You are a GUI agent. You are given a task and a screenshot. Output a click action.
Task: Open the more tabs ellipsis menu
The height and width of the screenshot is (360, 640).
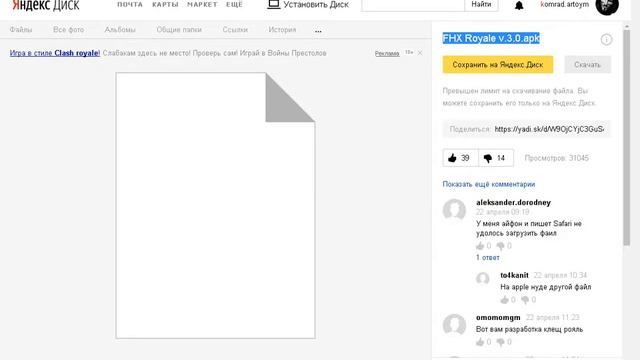(318, 31)
